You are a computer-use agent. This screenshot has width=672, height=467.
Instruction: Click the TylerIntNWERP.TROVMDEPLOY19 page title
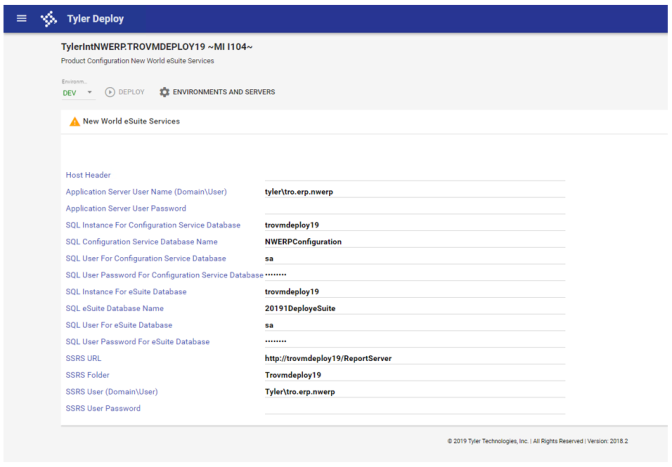click(x=156, y=47)
